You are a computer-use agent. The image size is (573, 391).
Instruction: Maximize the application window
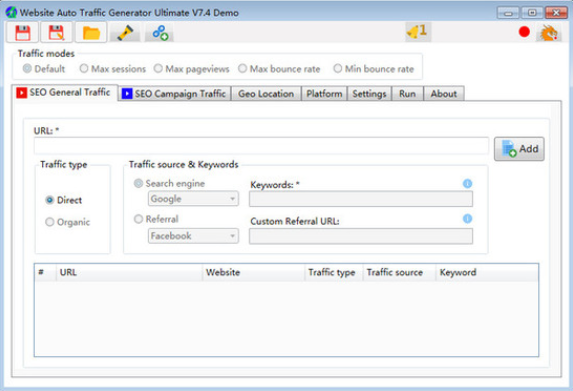click(x=532, y=13)
